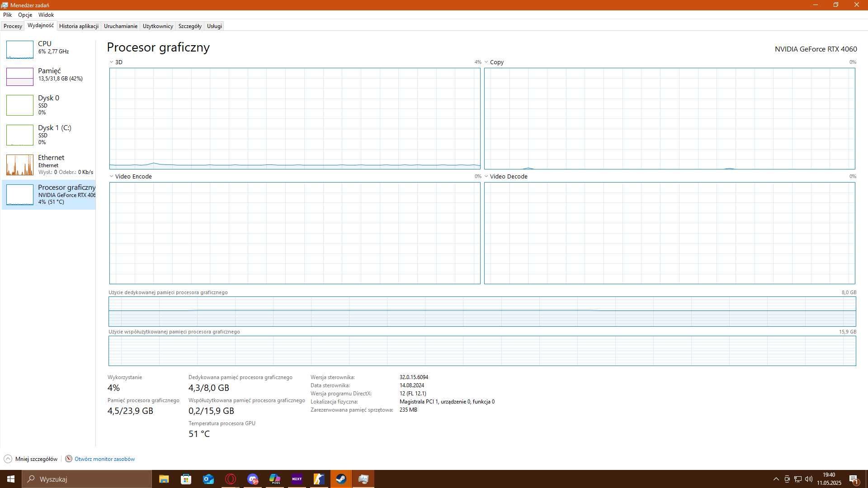Screen dimensions: 868x488
Task: Open the Opera browser taskbar icon
Action: tap(231, 479)
